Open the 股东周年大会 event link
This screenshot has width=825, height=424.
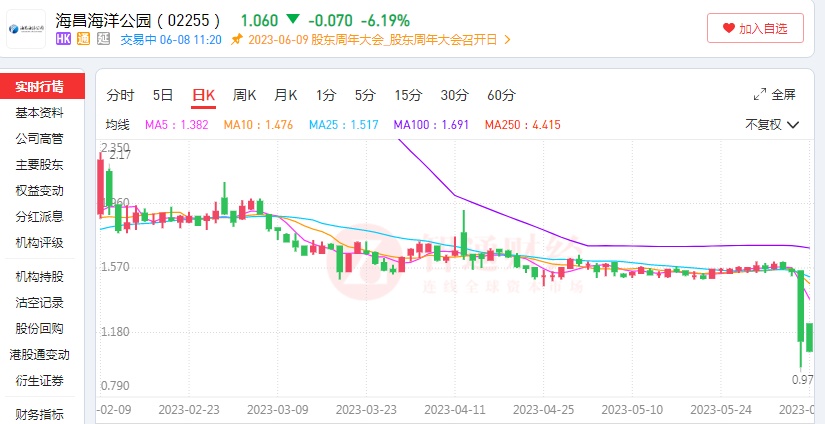click(373, 39)
